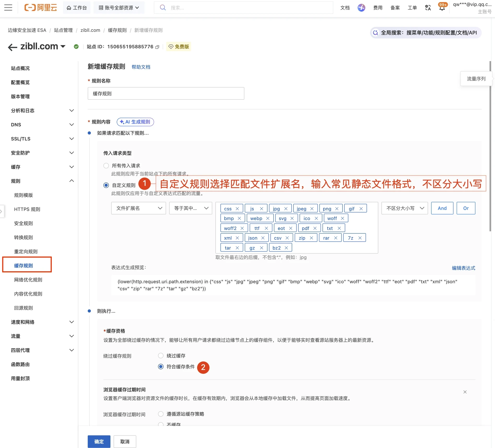Open the 不区分大小写 dropdown
Screen dimensions: 495x448
pos(404,208)
